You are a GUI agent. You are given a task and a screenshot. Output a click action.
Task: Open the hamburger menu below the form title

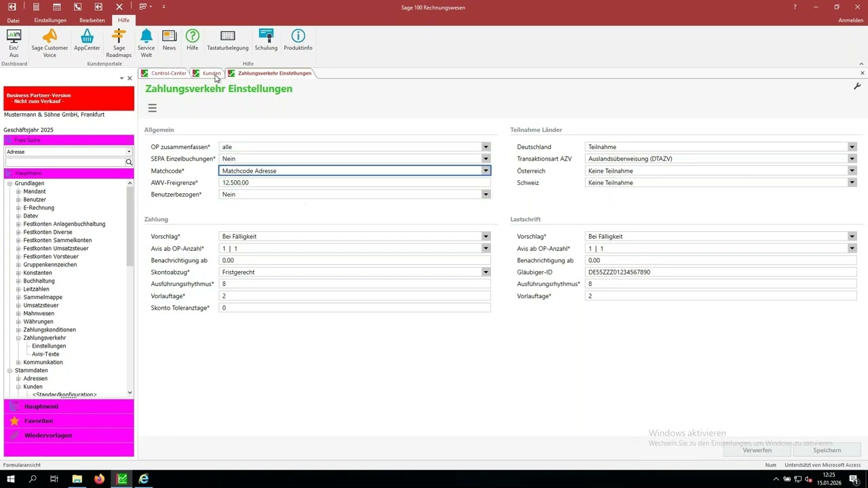coord(152,108)
